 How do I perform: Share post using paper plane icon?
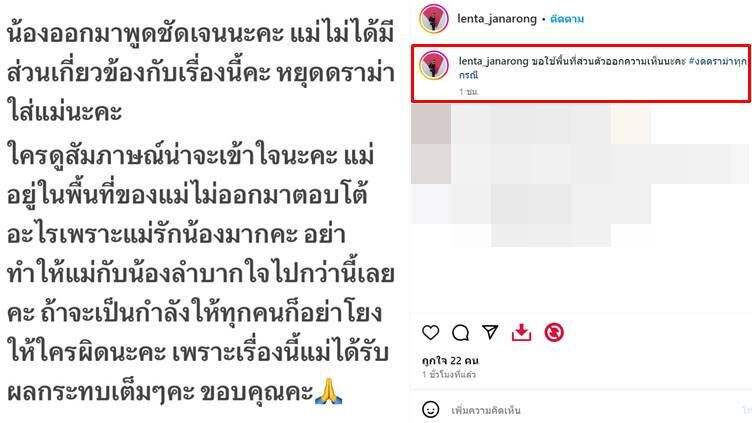coord(490,332)
